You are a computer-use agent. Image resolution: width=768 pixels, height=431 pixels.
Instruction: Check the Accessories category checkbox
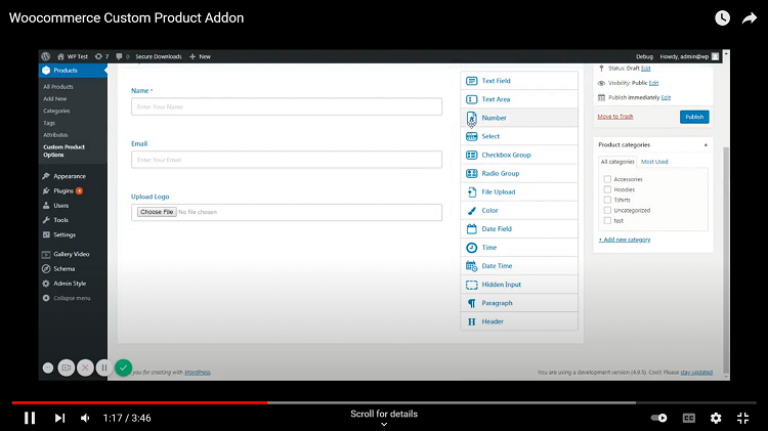(x=607, y=179)
